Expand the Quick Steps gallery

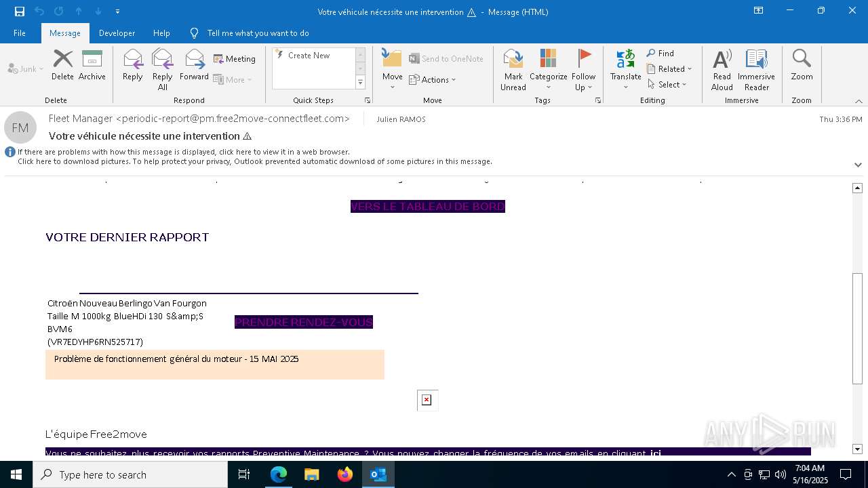tap(360, 82)
